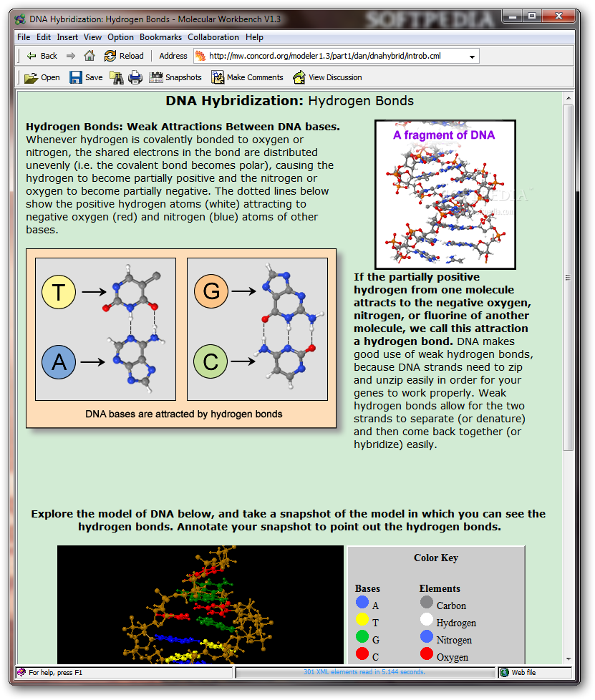The image size is (595, 700).
Task: Open the Insert menu
Action: click(x=67, y=37)
